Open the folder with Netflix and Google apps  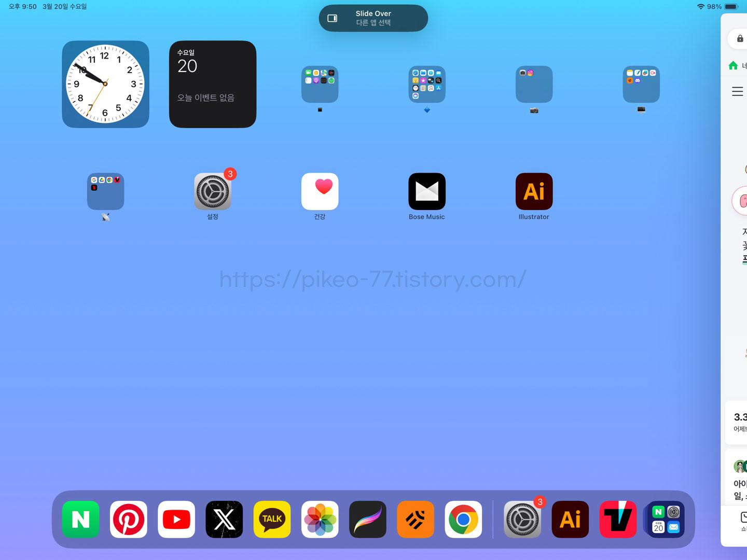tap(106, 191)
